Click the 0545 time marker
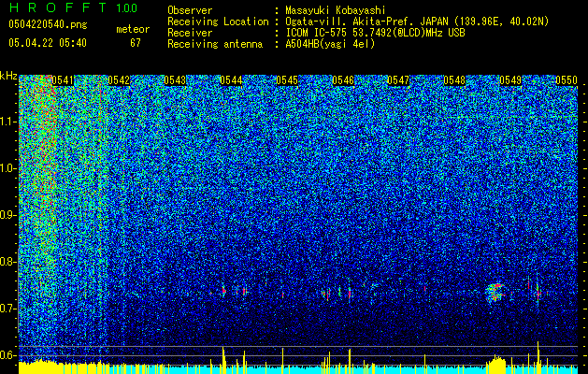This screenshot has width=588, height=374. tap(287, 80)
